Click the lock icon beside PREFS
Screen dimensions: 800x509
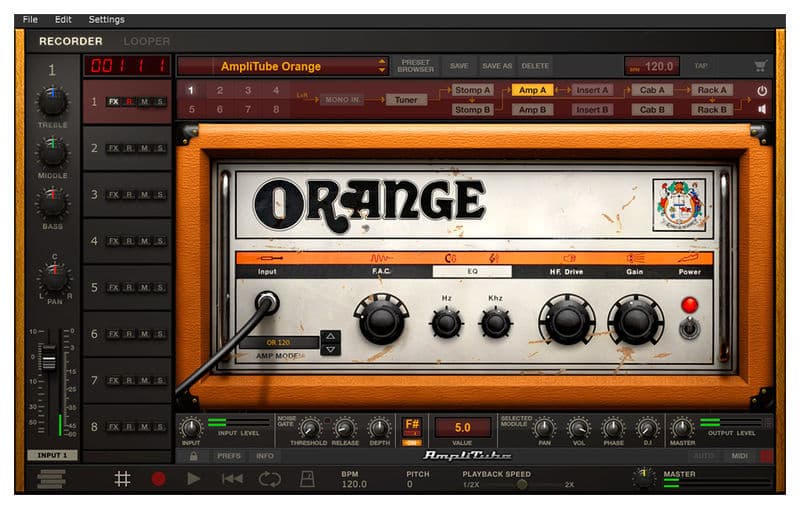point(193,456)
